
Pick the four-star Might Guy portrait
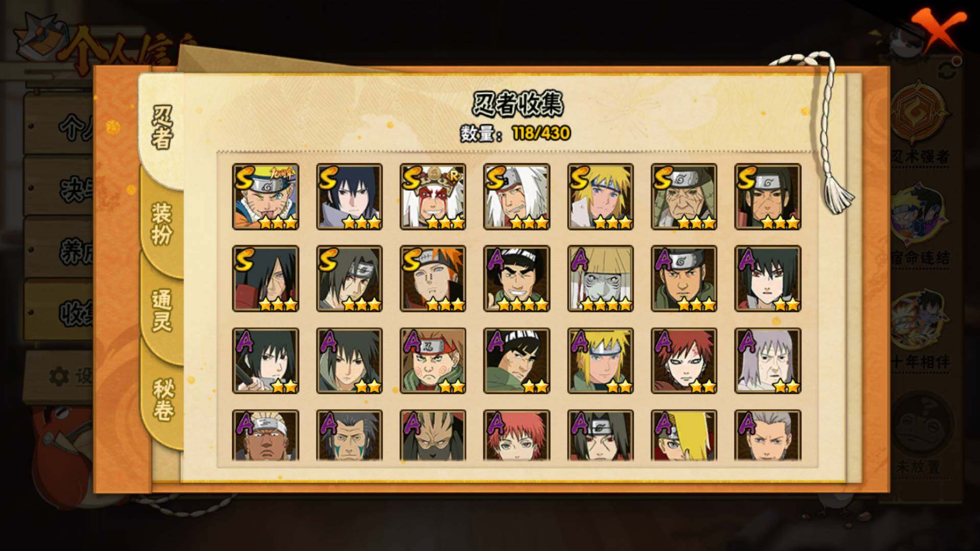click(517, 279)
